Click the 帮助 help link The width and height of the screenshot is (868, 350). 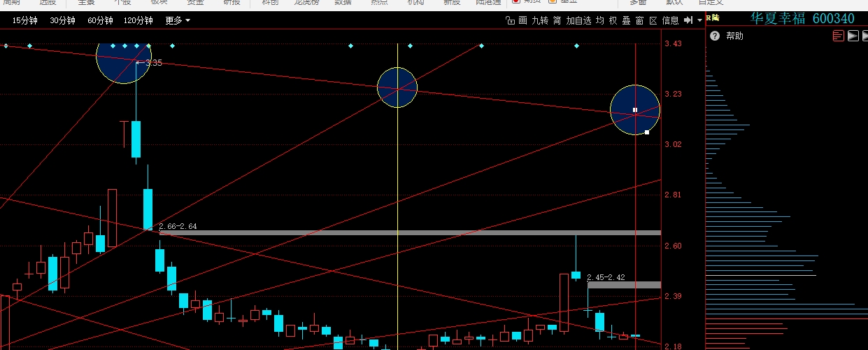(734, 36)
